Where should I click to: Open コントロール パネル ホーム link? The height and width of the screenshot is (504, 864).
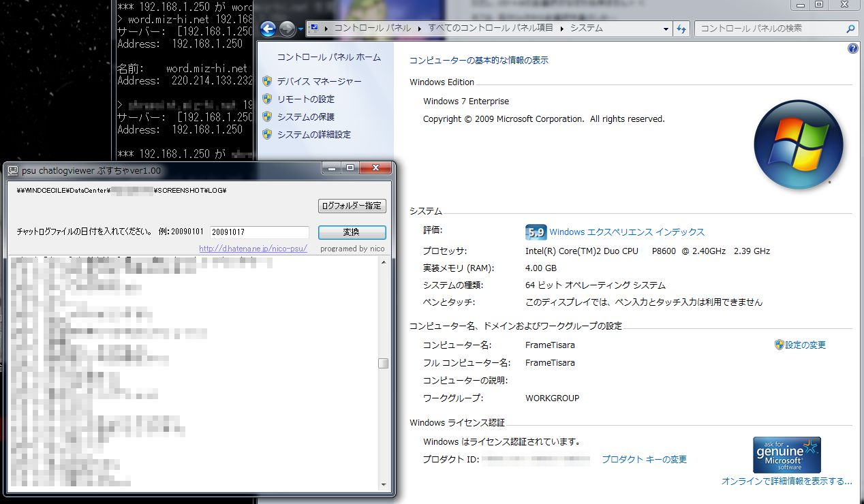click(x=329, y=57)
